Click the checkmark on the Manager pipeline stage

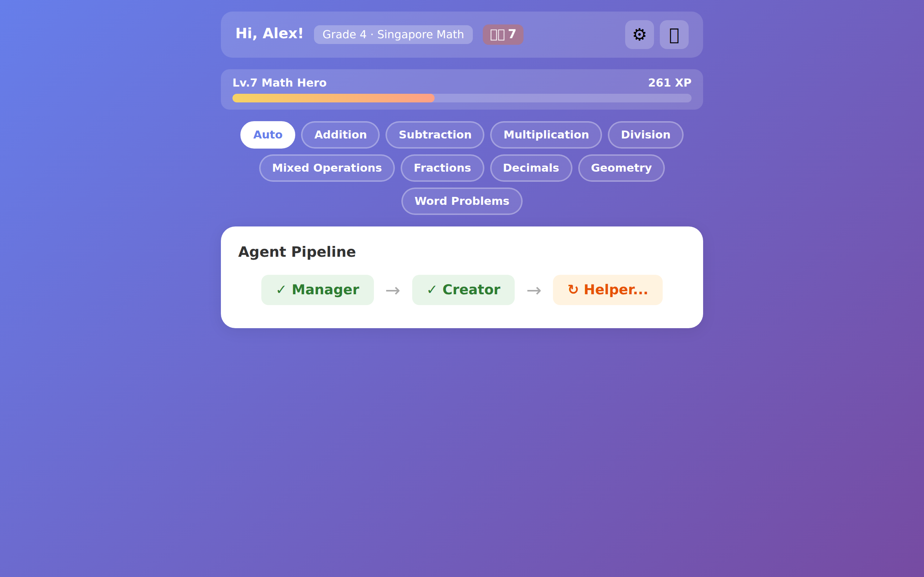click(281, 290)
